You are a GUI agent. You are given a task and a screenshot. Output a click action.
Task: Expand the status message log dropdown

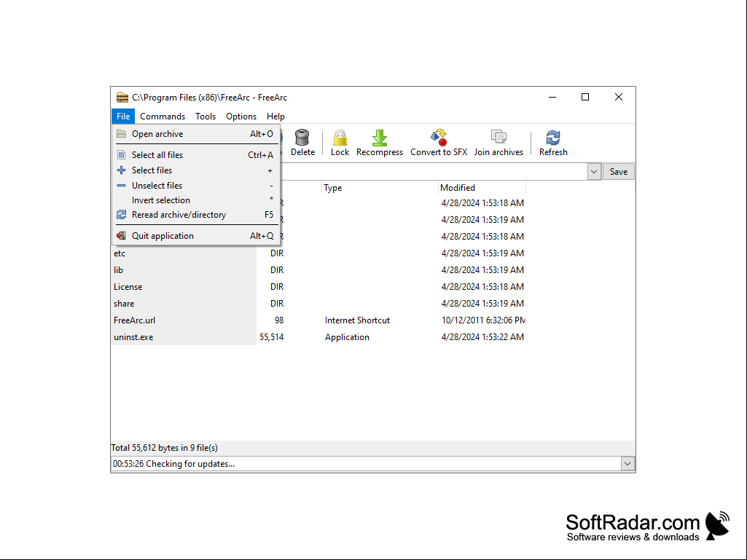coord(627,464)
